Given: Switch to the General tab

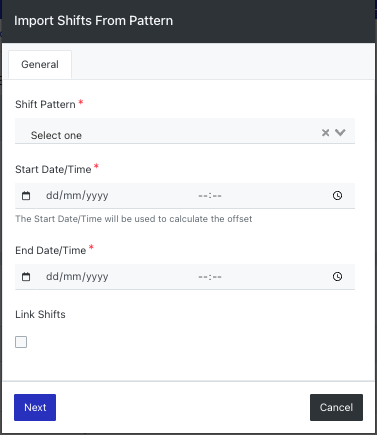Looking at the screenshot, I should (40, 65).
